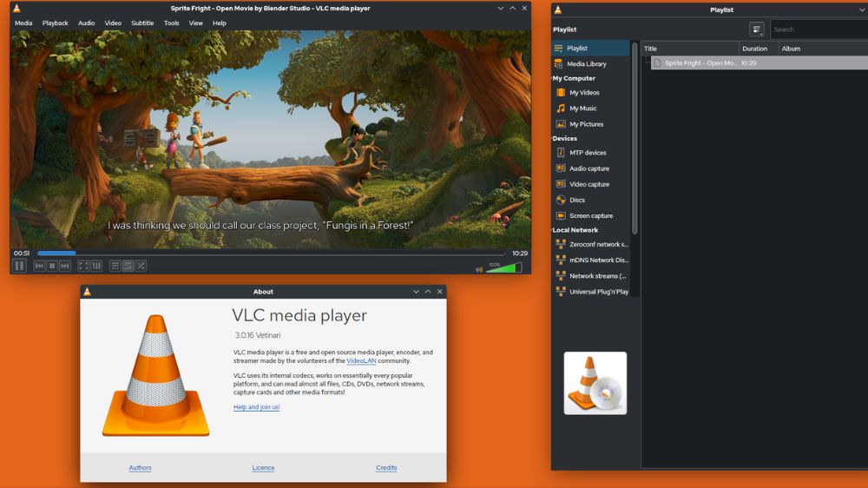Viewport: 868px width, 488px height.
Task: Select Media Library in the sidebar
Action: click(590, 63)
